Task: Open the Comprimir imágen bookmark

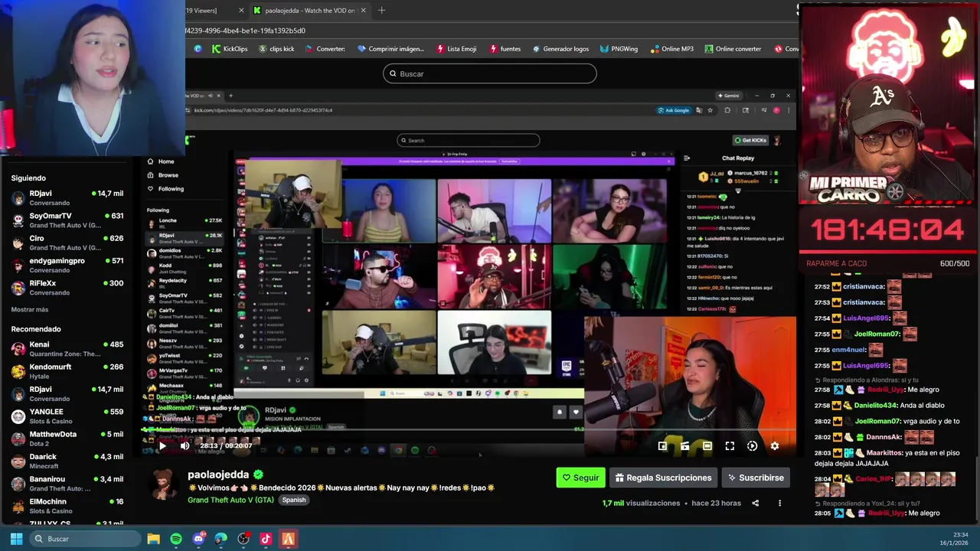Action: click(x=390, y=49)
